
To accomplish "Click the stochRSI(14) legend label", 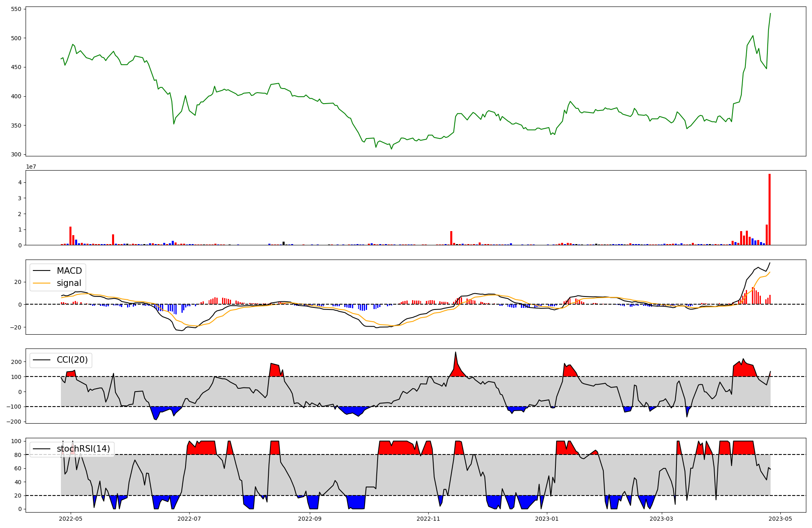I will [83, 449].
